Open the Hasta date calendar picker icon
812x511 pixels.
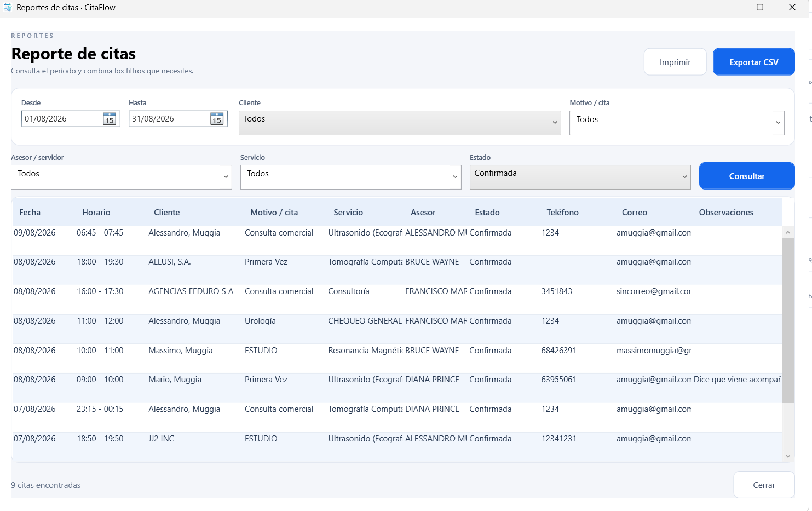click(217, 119)
